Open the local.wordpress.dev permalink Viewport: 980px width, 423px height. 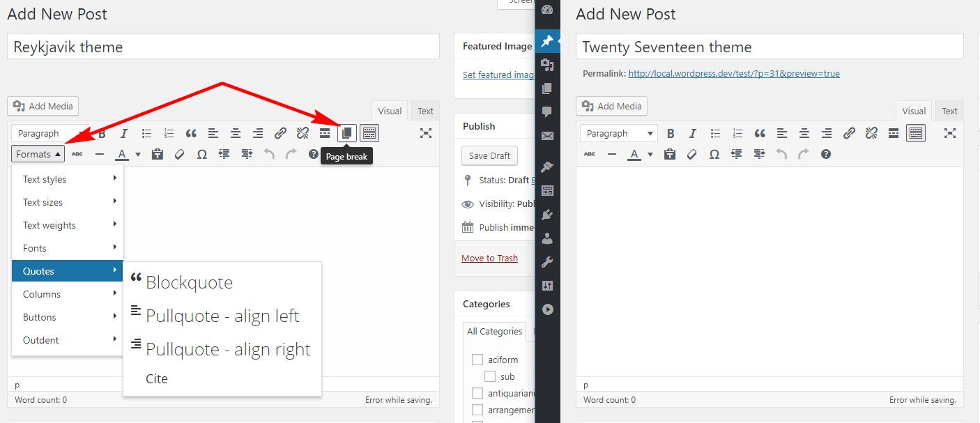coord(734,73)
